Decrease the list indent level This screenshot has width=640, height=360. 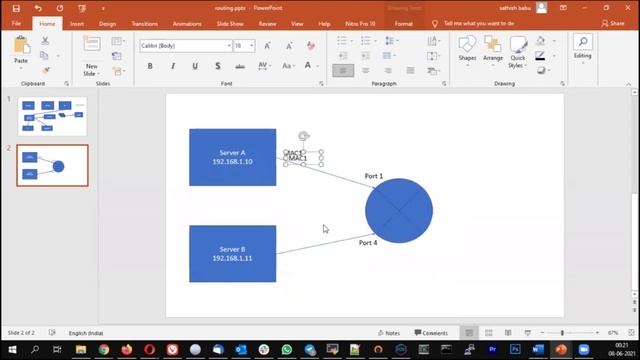343,56
